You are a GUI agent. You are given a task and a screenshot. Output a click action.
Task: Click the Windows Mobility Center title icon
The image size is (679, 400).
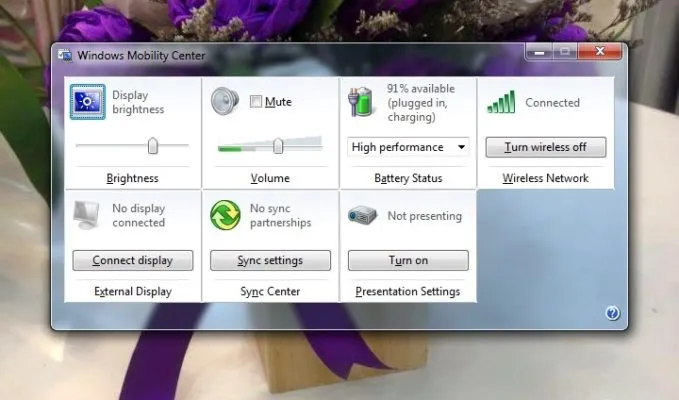[x=65, y=55]
